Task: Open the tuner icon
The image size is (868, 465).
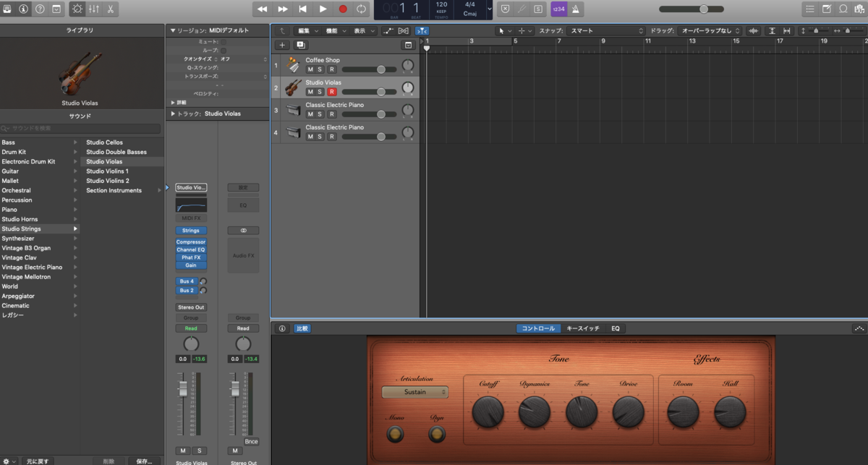Action: (x=522, y=9)
